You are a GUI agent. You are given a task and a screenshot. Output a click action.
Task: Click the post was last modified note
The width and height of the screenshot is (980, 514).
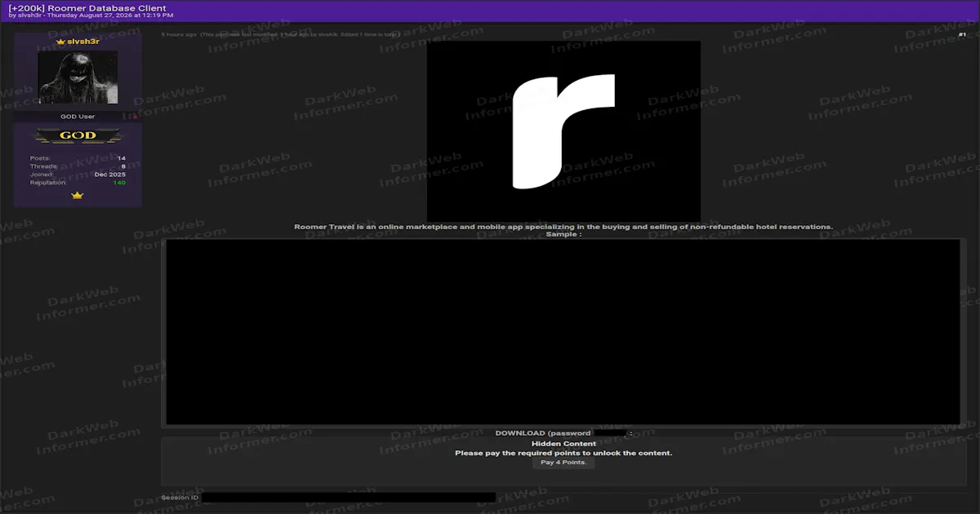pos(300,35)
